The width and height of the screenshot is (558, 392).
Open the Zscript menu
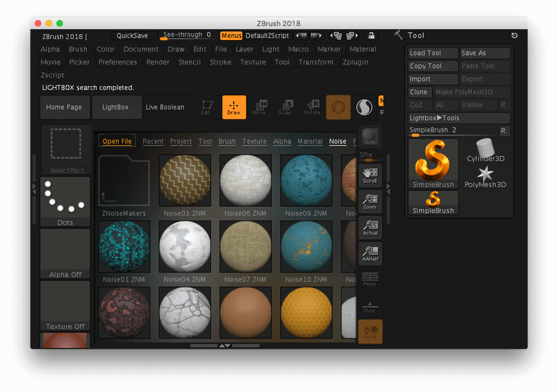tap(52, 75)
